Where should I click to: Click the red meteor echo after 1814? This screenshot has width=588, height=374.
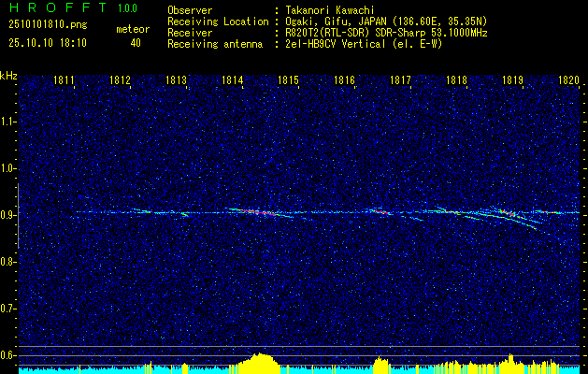click(x=259, y=212)
